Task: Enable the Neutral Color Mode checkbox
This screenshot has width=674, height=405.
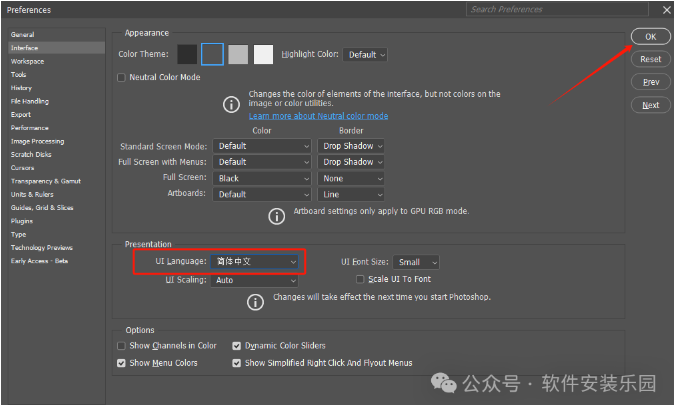Action: pyautogui.click(x=122, y=77)
